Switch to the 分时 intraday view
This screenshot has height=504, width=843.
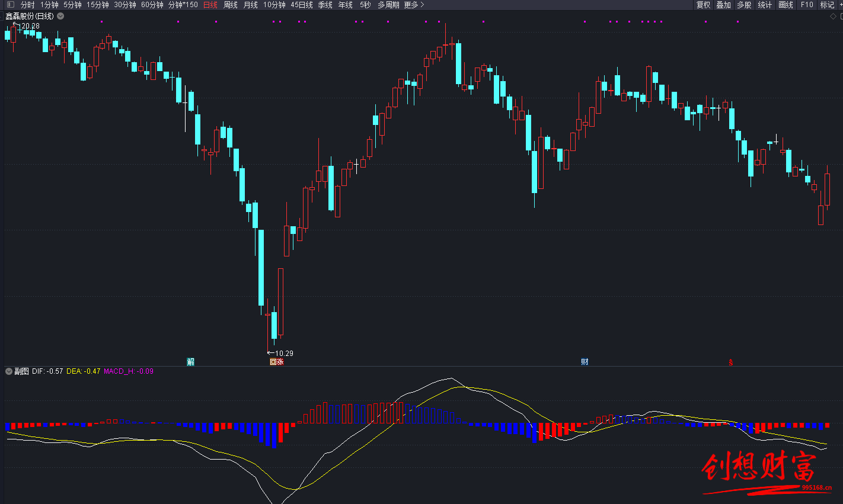pos(28,5)
